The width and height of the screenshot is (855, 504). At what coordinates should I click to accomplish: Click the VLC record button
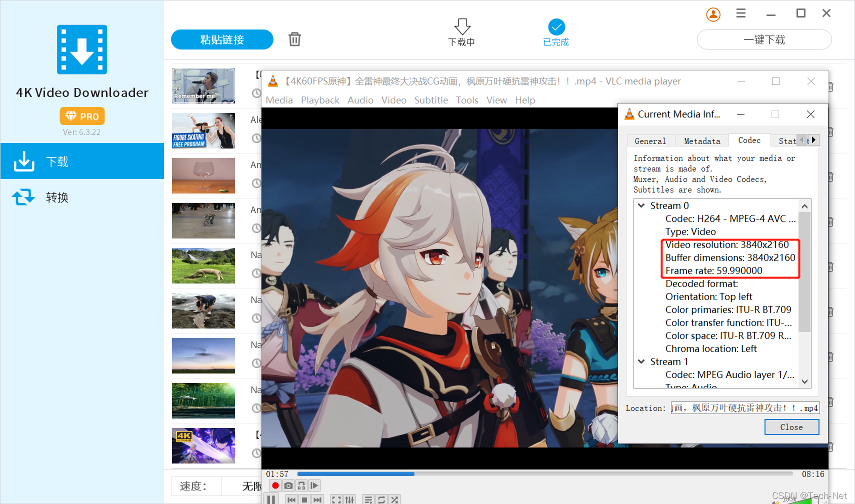click(x=275, y=485)
